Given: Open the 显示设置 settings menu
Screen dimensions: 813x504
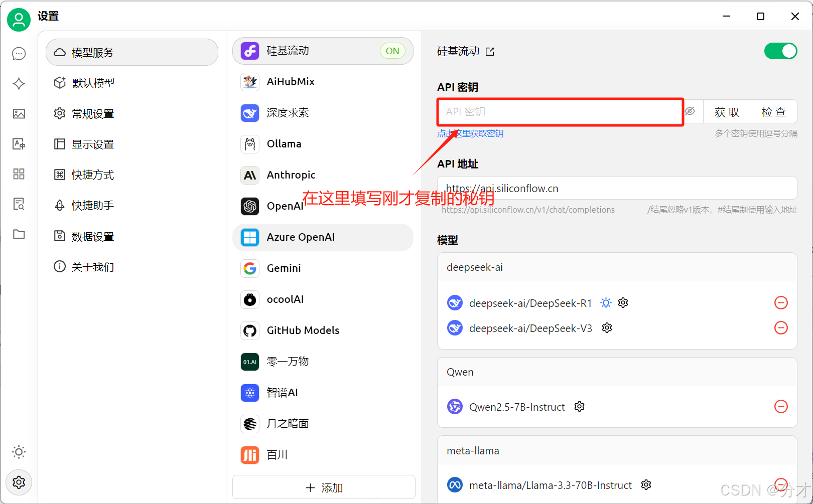Looking at the screenshot, I should (x=132, y=144).
